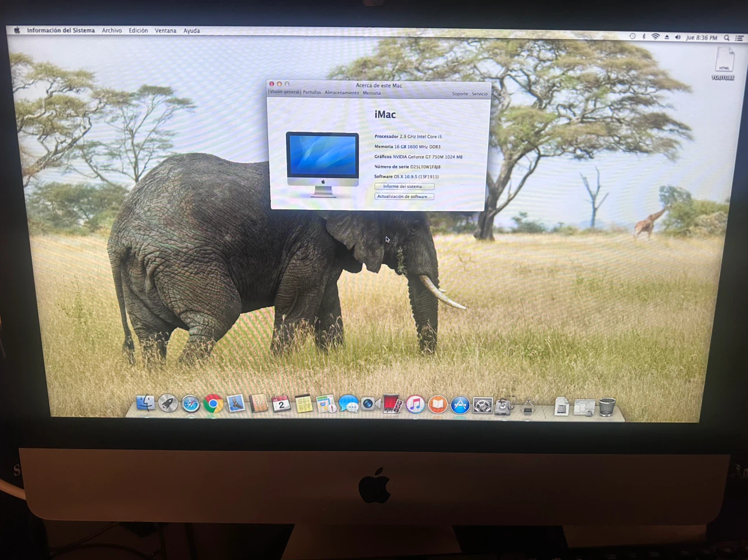The image size is (748, 560).
Task: Click Gráficos NVIDIA GeForce text
Action: point(419,157)
